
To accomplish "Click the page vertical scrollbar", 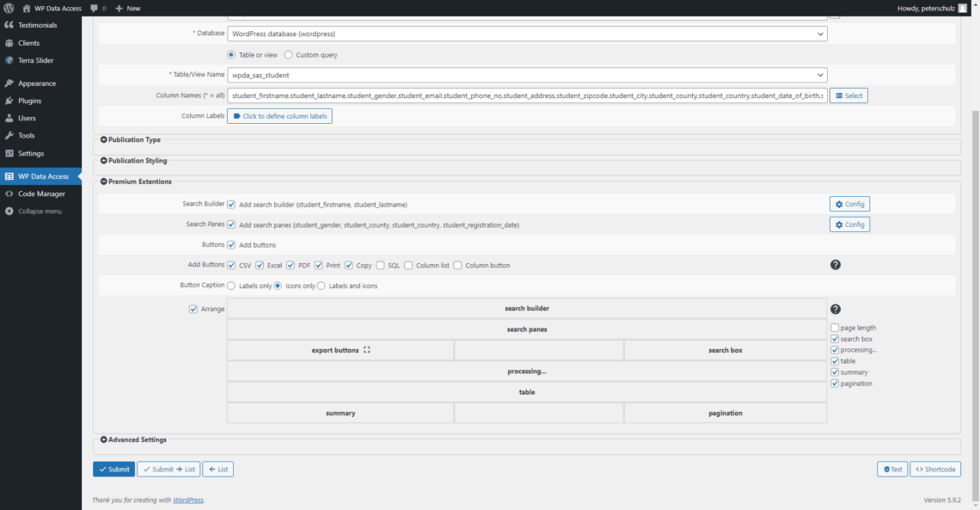I will tap(975, 306).
